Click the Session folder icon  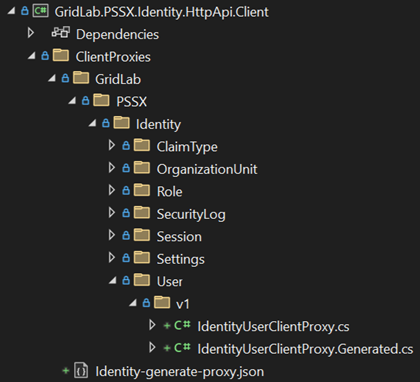[142, 235]
